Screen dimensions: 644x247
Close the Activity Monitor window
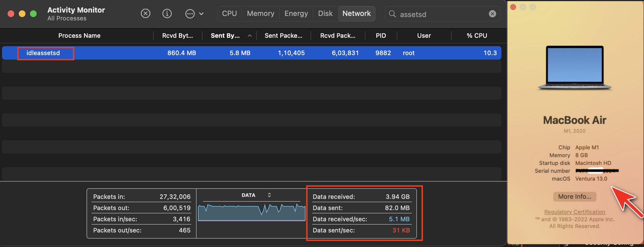click(x=11, y=14)
